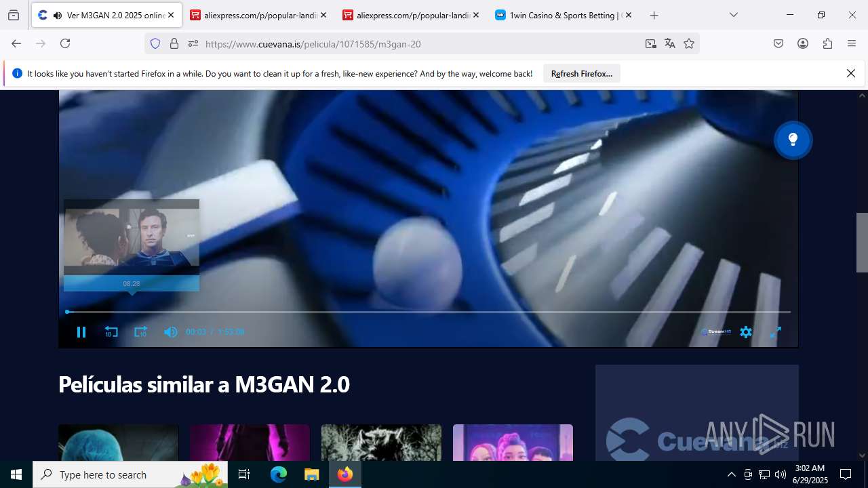Screen dimensions: 868x488
Task: Go back to previous page
Action: 16,43
